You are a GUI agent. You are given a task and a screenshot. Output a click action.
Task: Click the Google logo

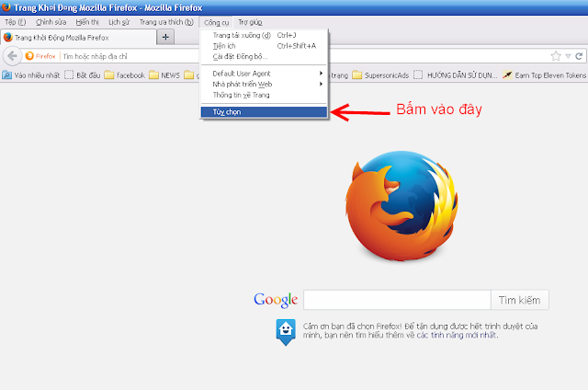pos(276,300)
